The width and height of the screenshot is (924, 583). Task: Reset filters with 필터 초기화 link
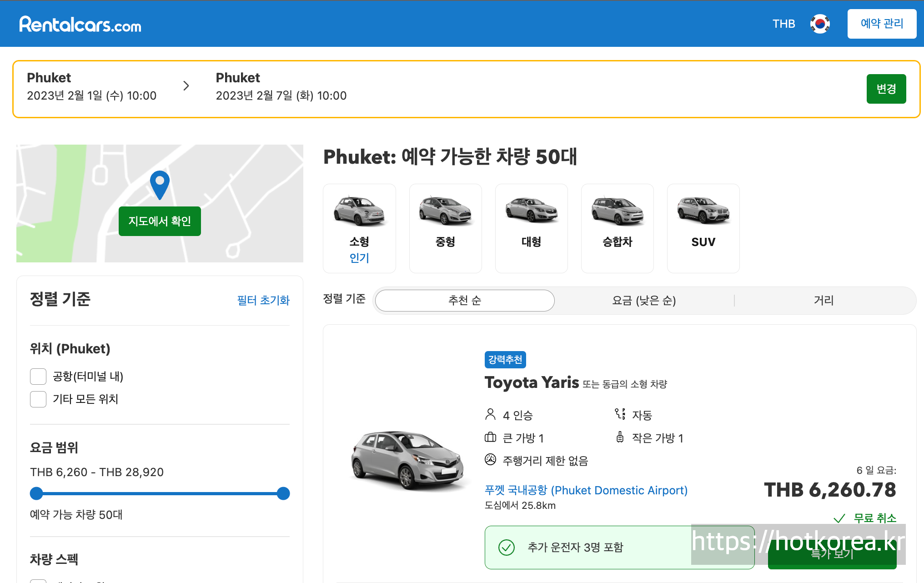pos(263,300)
